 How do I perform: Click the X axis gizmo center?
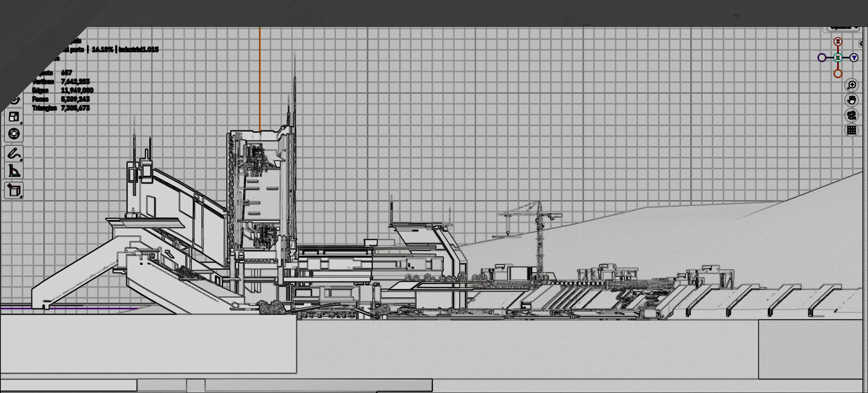[x=838, y=57]
